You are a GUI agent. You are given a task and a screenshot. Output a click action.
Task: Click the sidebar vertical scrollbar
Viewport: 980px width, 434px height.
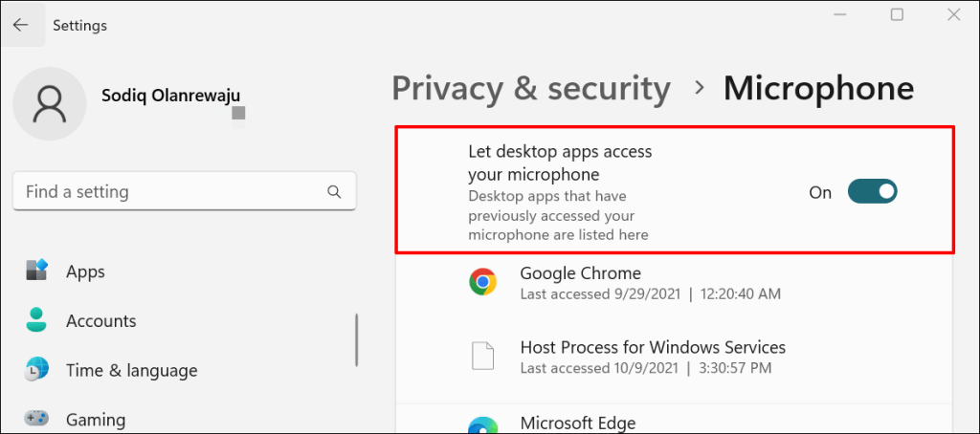click(x=357, y=340)
